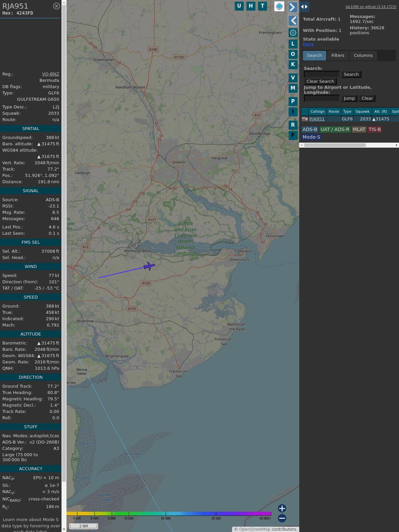Zoom in with the plus icon
399x532 pixels.
coord(282,508)
